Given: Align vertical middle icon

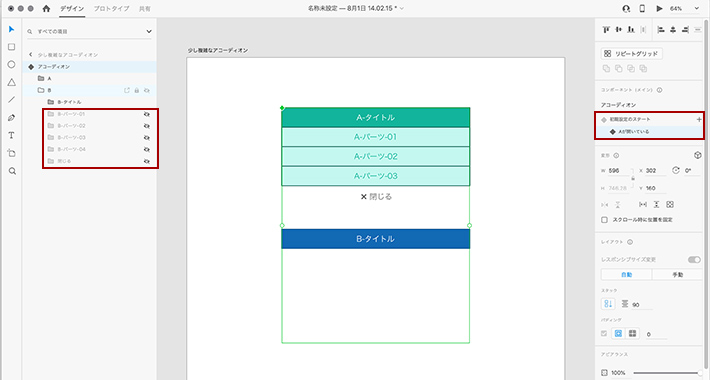Looking at the screenshot, I should click(619, 30).
